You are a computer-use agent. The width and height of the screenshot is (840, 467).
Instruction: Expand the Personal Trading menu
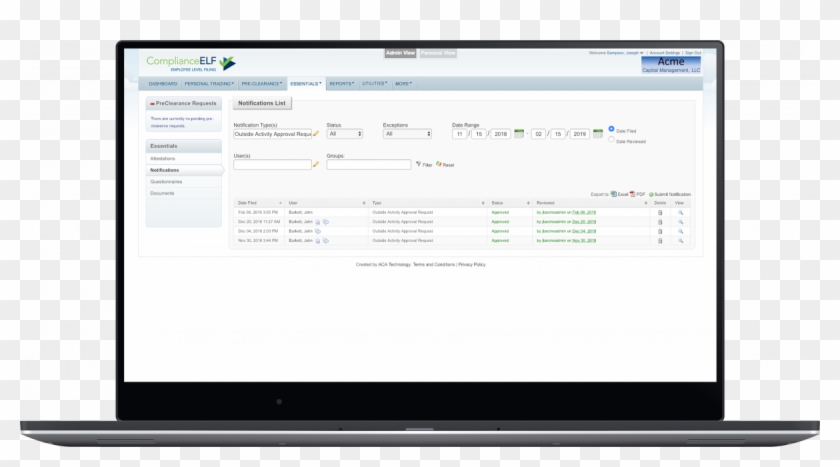tap(209, 84)
